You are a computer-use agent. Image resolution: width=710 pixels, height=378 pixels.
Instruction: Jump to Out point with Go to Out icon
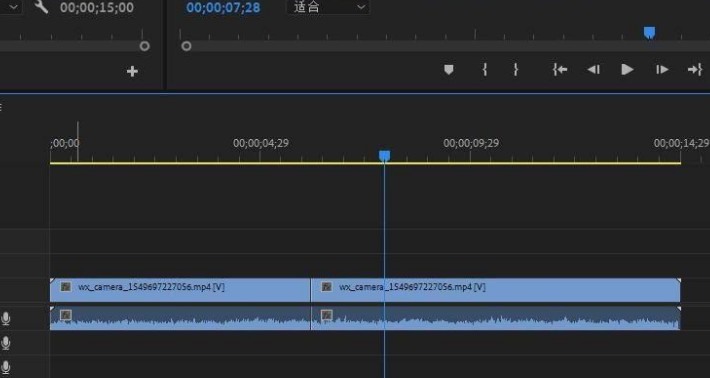click(x=695, y=69)
